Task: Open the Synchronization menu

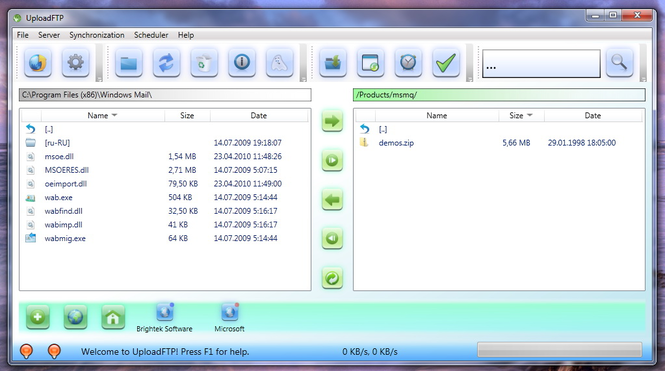Action: click(x=97, y=35)
